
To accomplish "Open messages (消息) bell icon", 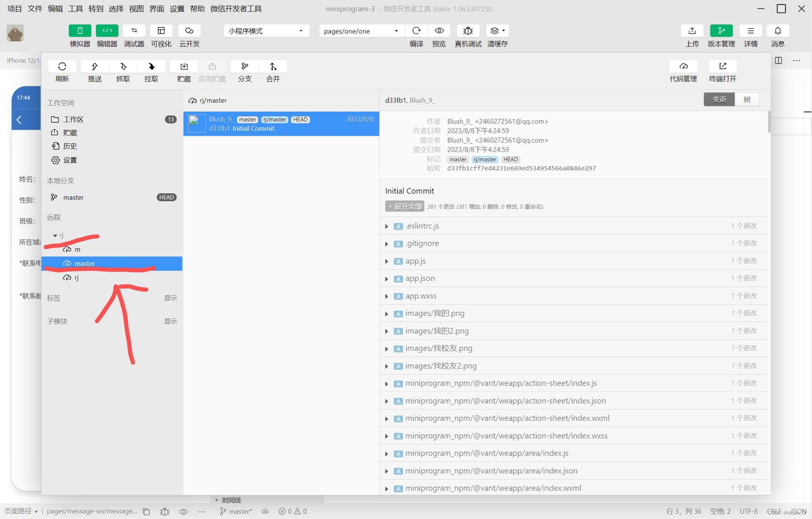I will click(778, 31).
